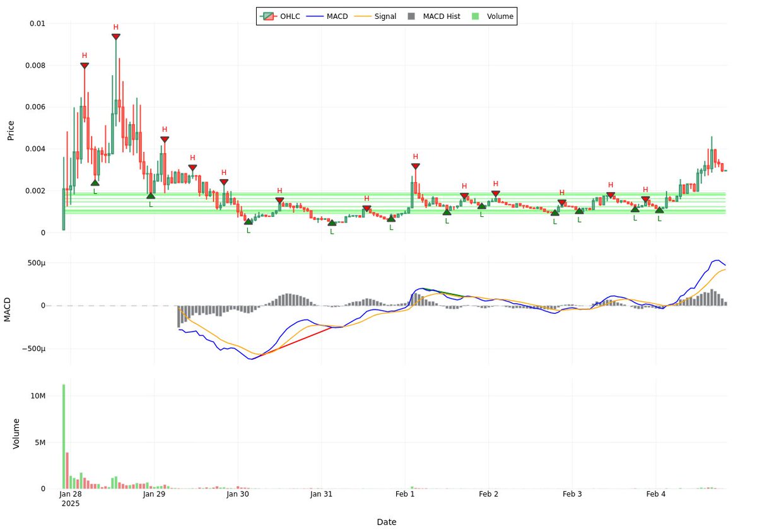The height and width of the screenshot is (532, 757).
Task: Click the Jan 28 2025 date label
Action: 70,499
